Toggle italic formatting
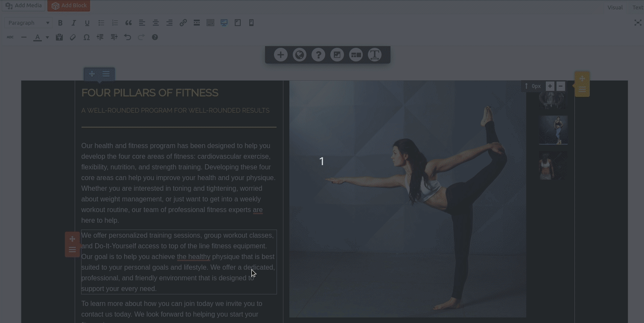 [74, 23]
